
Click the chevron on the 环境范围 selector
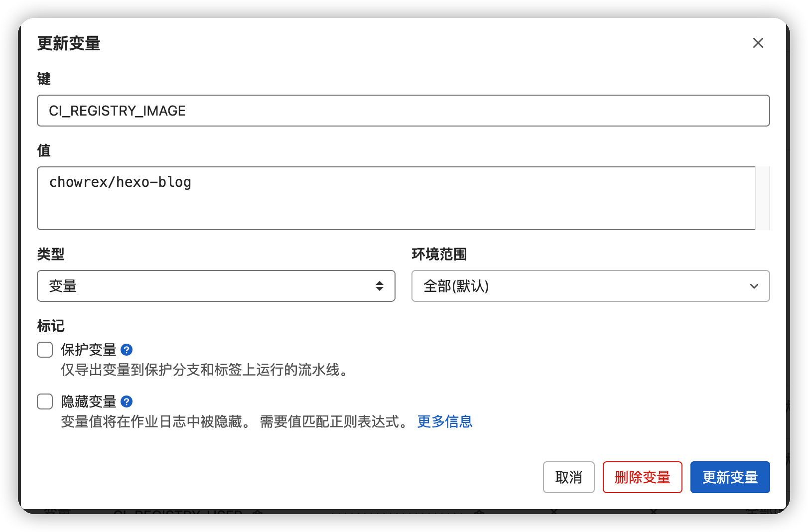coord(754,286)
